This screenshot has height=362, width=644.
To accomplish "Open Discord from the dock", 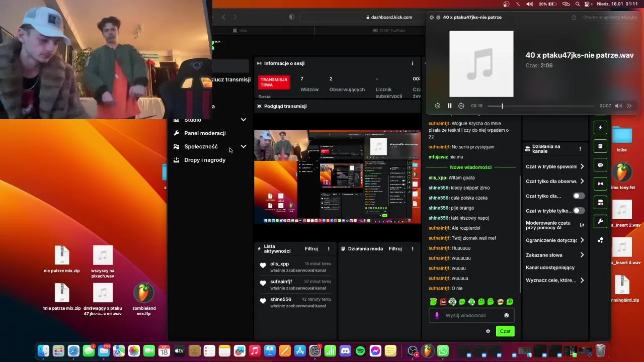I will click(345, 350).
